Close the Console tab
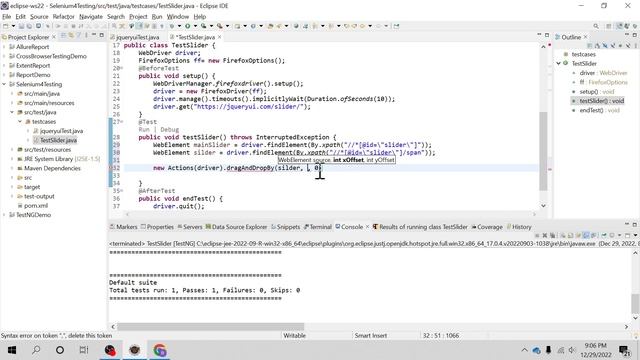 click(x=367, y=227)
